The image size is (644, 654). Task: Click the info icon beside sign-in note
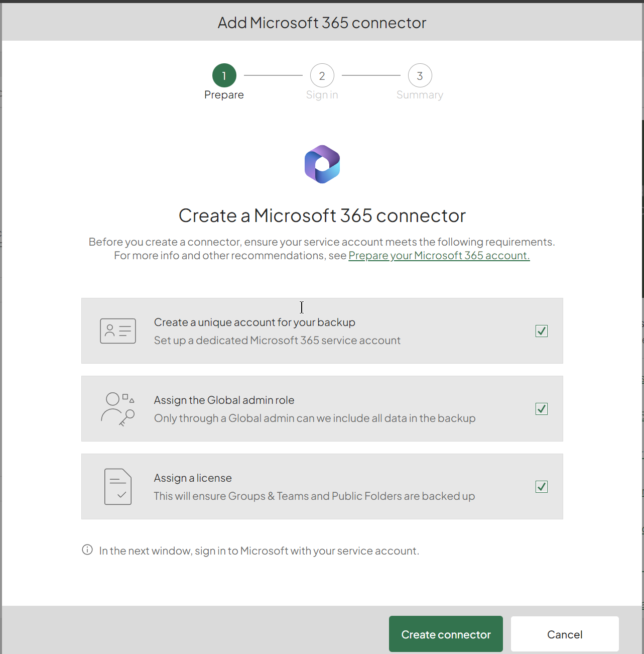(87, 550)
